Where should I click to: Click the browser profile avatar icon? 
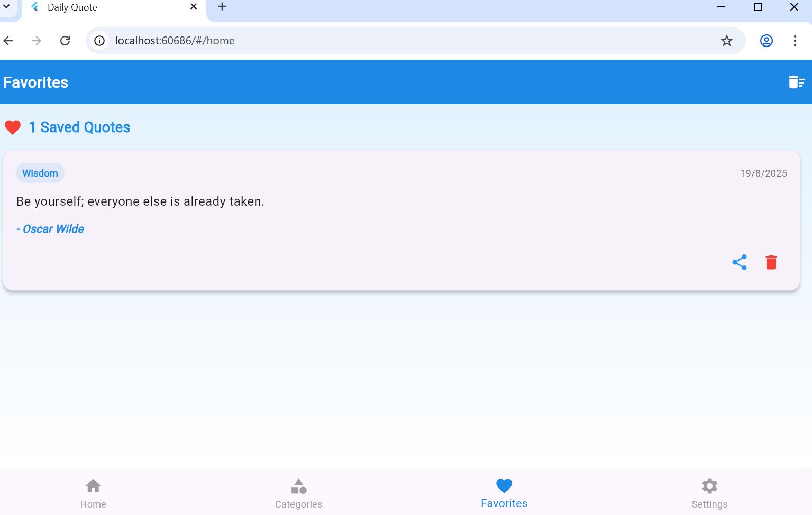pos(766,41)
